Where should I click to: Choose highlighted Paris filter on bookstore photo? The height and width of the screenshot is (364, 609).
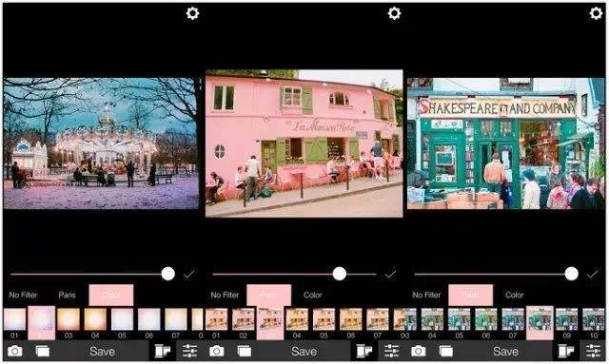click(x=540, y=323)
